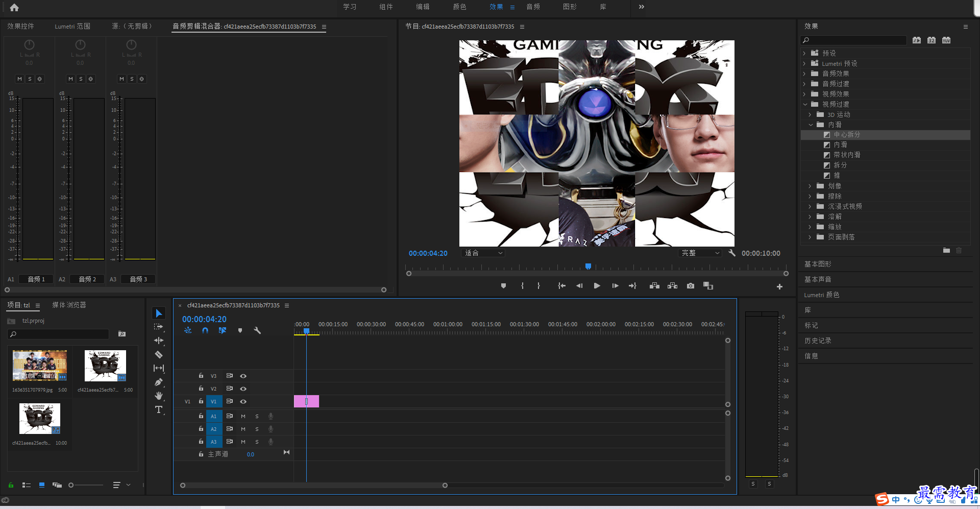The image size is (980, 509).
Task: Mute 音频 1 in audio mixer
Action: [19, 79]
